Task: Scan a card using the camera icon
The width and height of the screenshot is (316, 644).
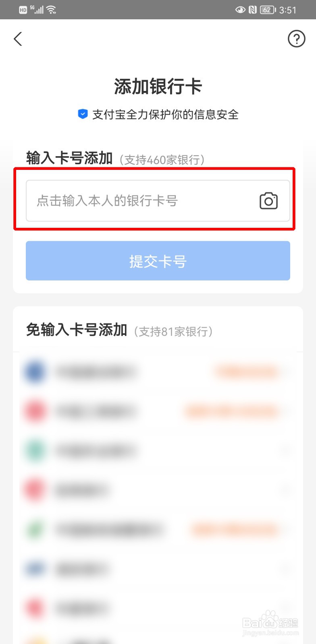Action: click(x=268, y=201)
